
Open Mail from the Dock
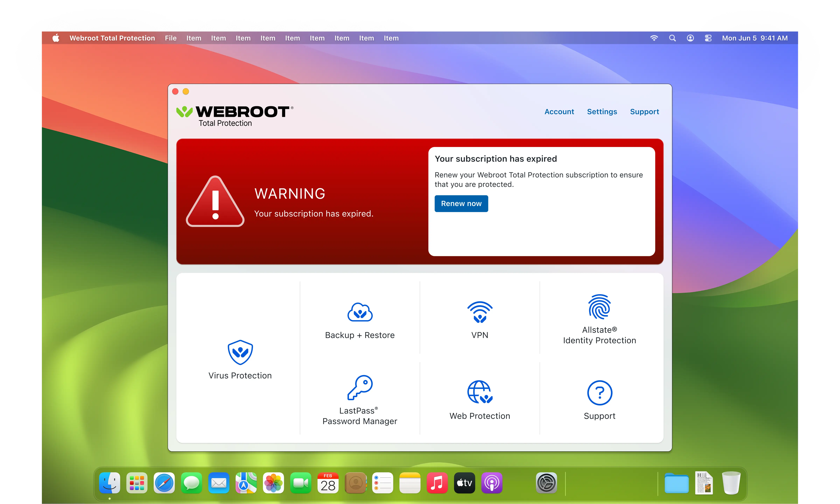coord(219,483)
